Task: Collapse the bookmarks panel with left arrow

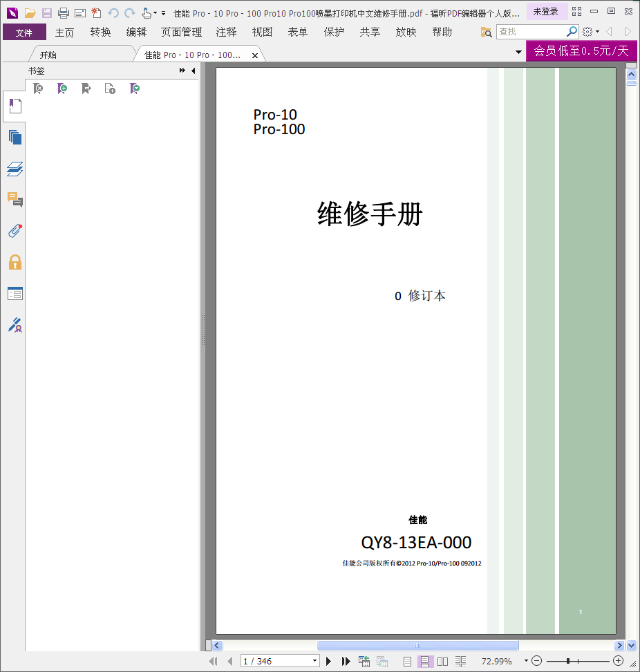Action: [x=194, y=71]
